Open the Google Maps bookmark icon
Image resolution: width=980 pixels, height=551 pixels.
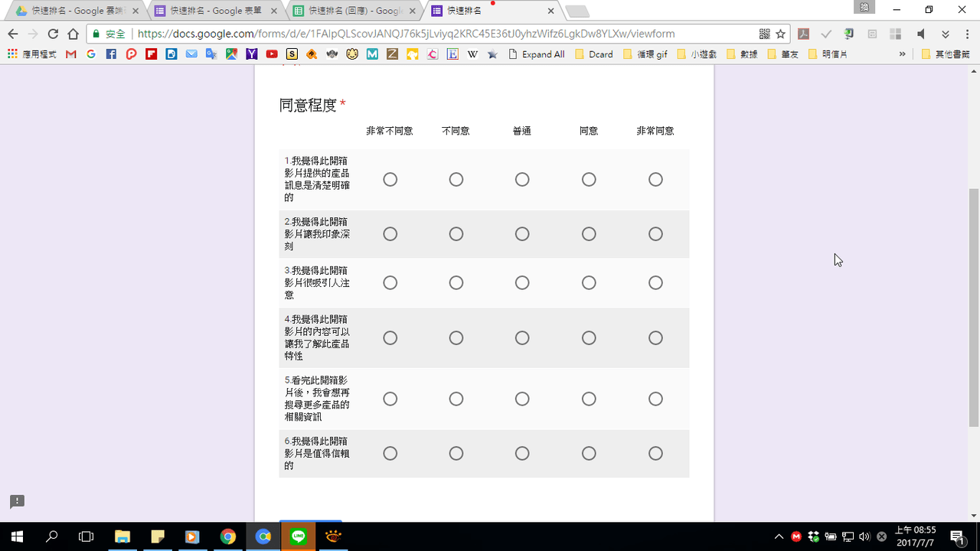(231, 54)
